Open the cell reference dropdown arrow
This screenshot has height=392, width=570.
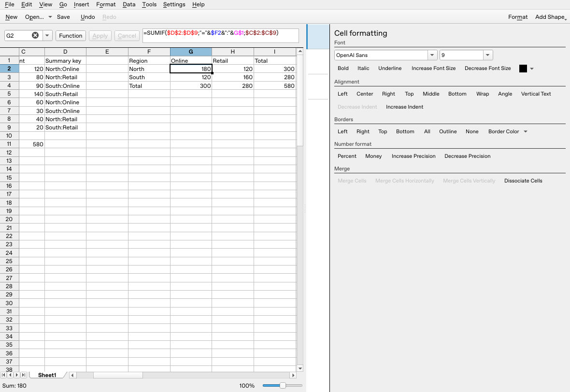click(47, 35)
